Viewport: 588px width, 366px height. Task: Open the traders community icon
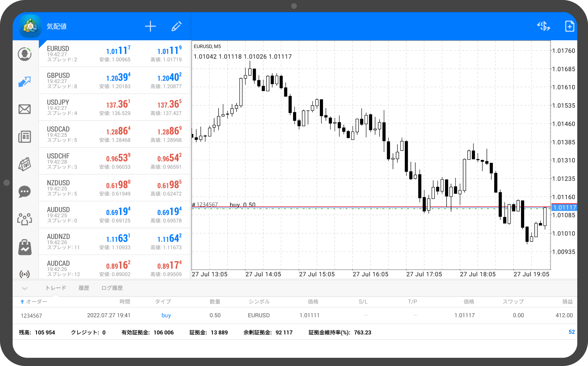pyautogui.click(x=25, y=219)
